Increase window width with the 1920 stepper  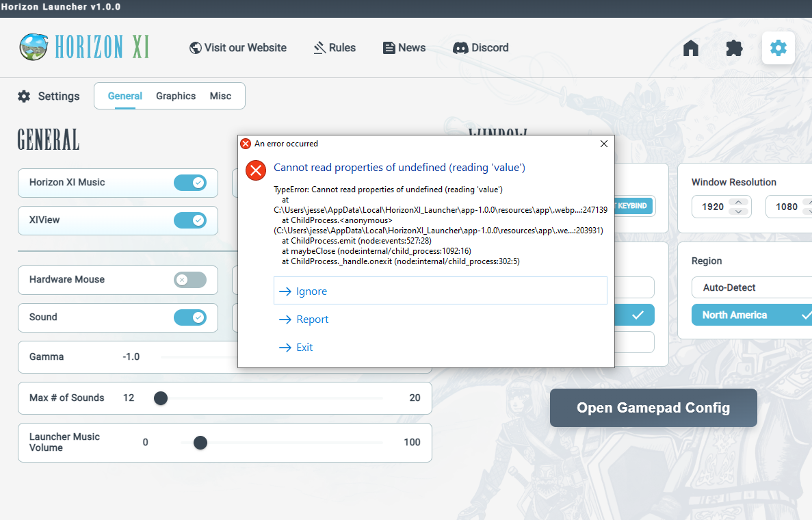point(738,202)
